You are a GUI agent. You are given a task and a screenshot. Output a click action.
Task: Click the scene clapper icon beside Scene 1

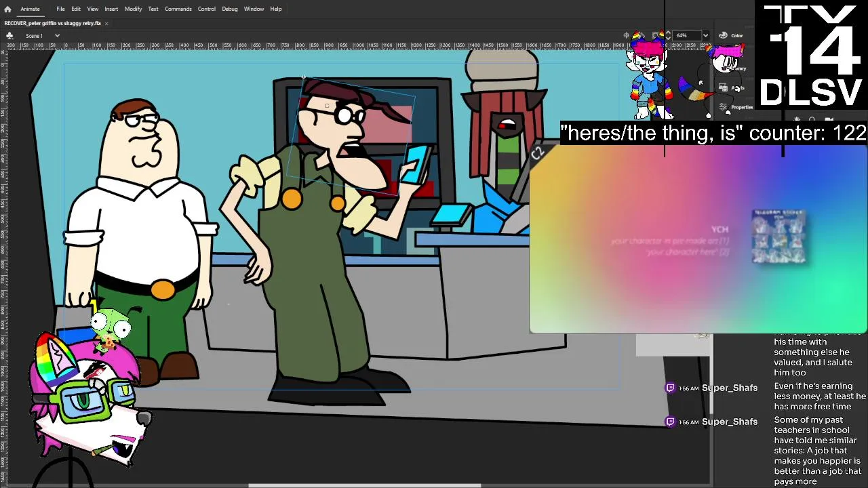10,35
